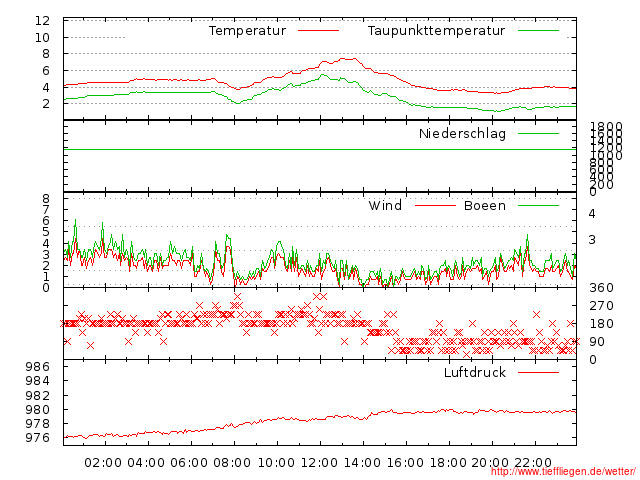Click the 976 pressure axis value
Screen dimensions: 640x480
point(38,438)
